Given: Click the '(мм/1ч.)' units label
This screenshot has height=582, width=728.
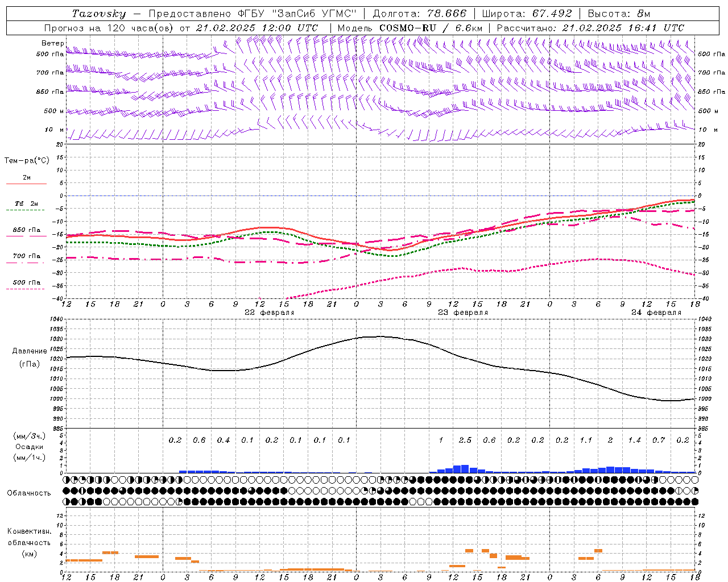Looking at the screenshot, I should pyautogui.click(x=29, y=458).
